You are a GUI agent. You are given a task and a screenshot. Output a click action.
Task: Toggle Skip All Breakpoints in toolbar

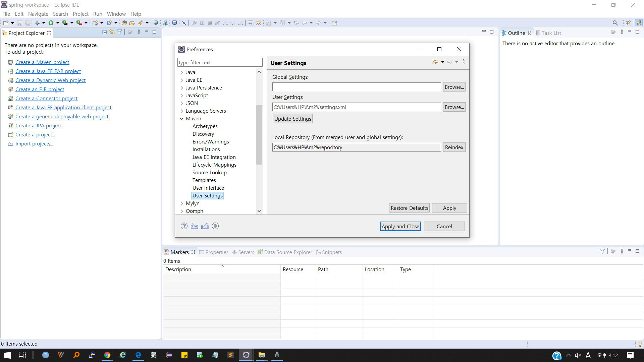click(x=184, y=23)
